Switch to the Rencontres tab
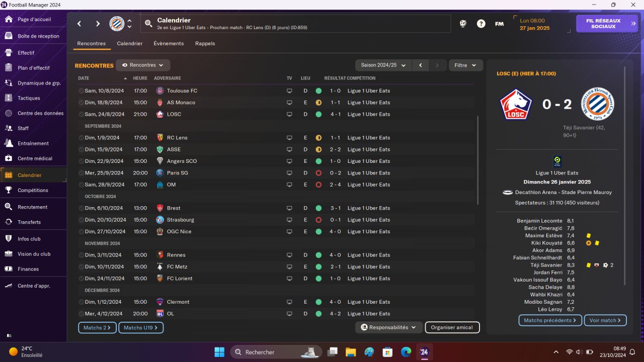Image resolution: width=644 pixels, height=362 pixels. pos(92,44)
